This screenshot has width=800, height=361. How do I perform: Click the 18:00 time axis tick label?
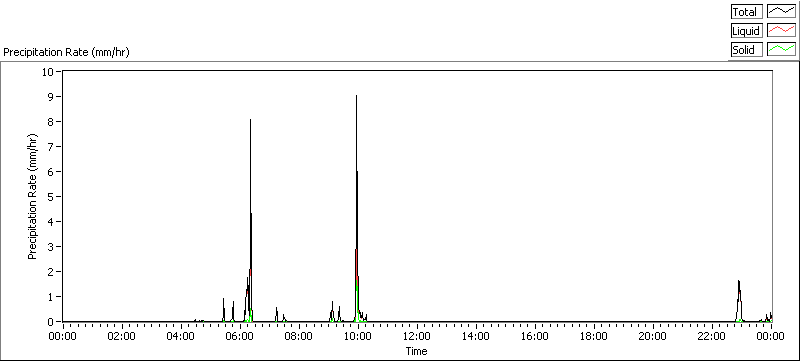pyautogui.click(x=593, y=336)
